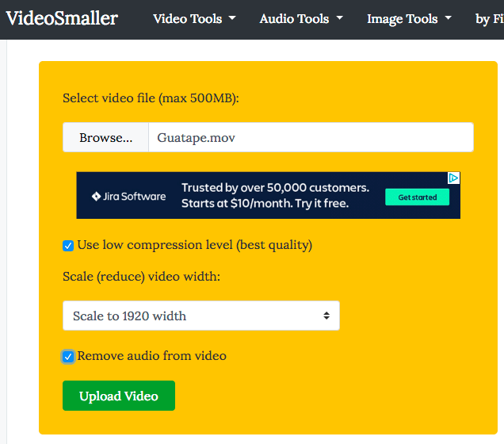Uncheck Use low compression level checkbox

[x=68, y=246]
